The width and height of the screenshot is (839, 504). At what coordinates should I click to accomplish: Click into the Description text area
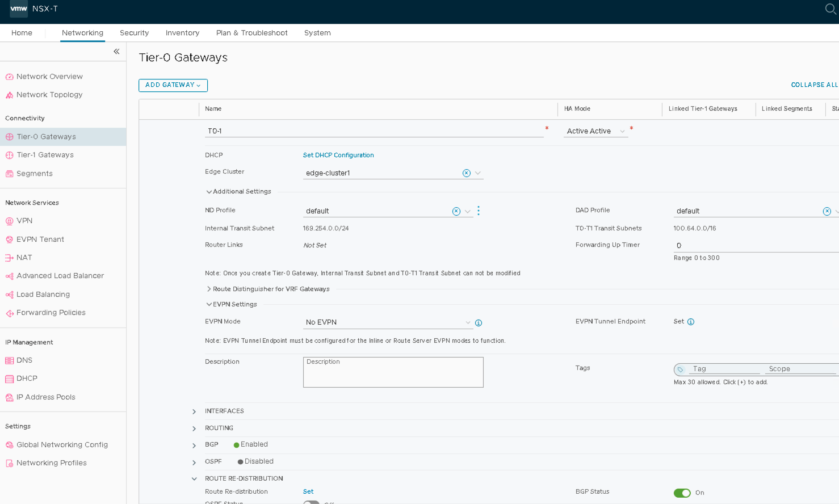pyautogui.click(x=393, y=375)
